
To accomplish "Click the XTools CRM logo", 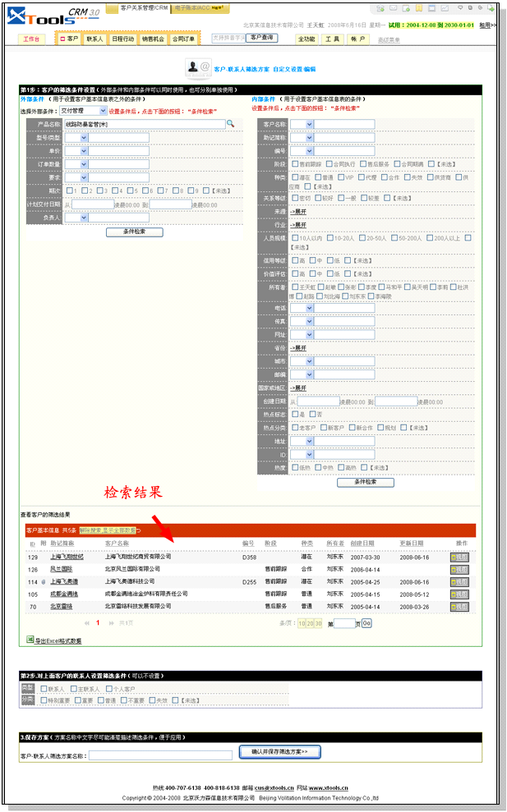I will [x=49, y=16].
